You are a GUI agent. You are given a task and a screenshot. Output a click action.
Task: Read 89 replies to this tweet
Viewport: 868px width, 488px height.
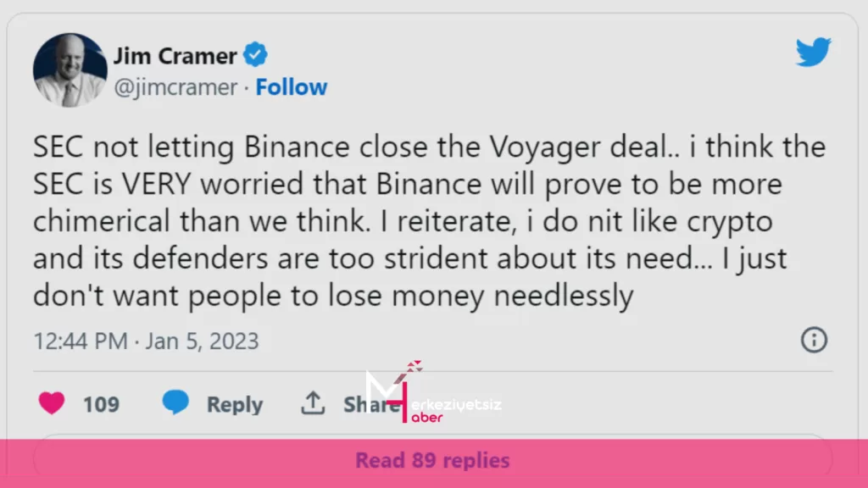click(x=433, y=460)
